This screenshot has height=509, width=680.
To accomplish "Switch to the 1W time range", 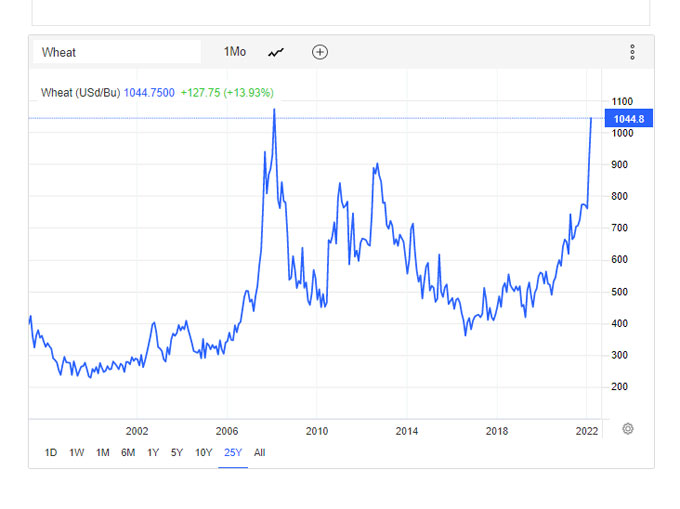I will [77, 452].
